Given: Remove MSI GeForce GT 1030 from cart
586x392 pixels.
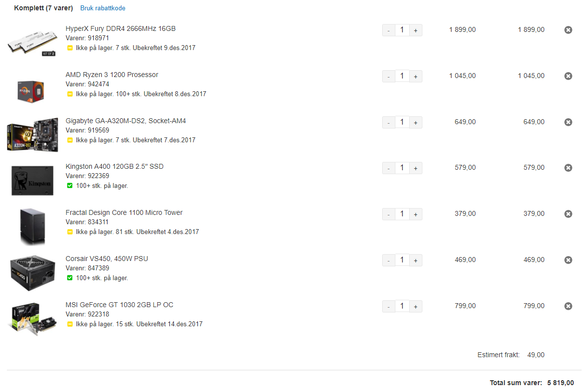Looking at the screenshot, I should (x=568, y=306).
